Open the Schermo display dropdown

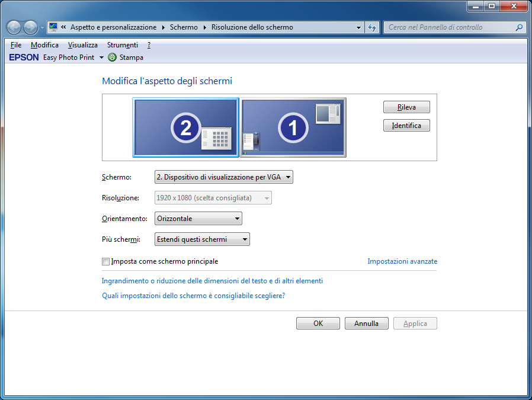coord(223,177)
